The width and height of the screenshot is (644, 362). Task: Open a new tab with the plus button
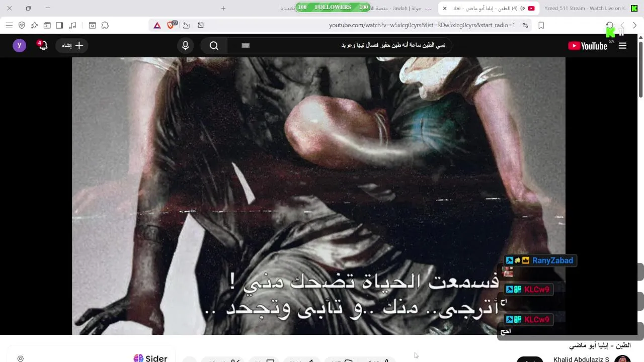[223, 8]
